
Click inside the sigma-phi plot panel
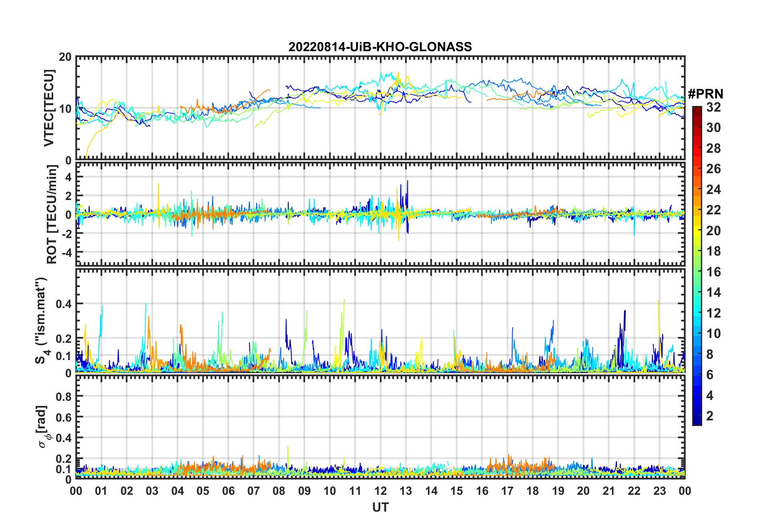[x=380, y=427]
